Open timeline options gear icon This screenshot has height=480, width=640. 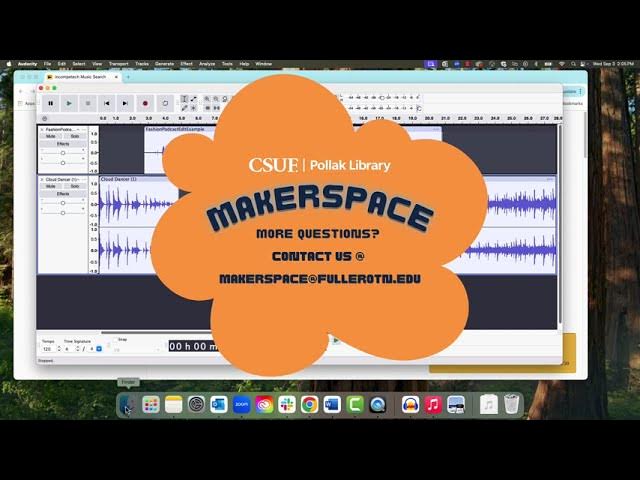[44, 118]
